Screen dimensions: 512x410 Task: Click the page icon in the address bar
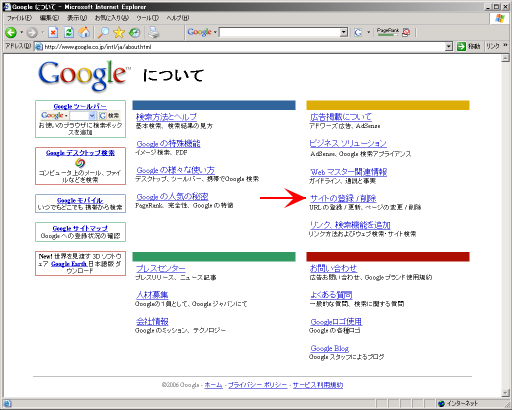click(x=39, y=47)
